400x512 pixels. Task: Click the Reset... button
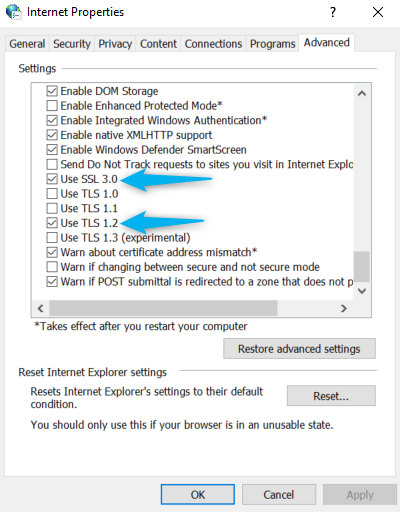tap(331, 396)
